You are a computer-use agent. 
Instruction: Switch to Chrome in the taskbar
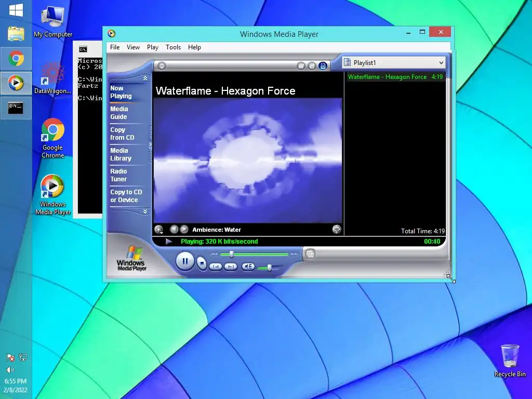tap(16, 58)
